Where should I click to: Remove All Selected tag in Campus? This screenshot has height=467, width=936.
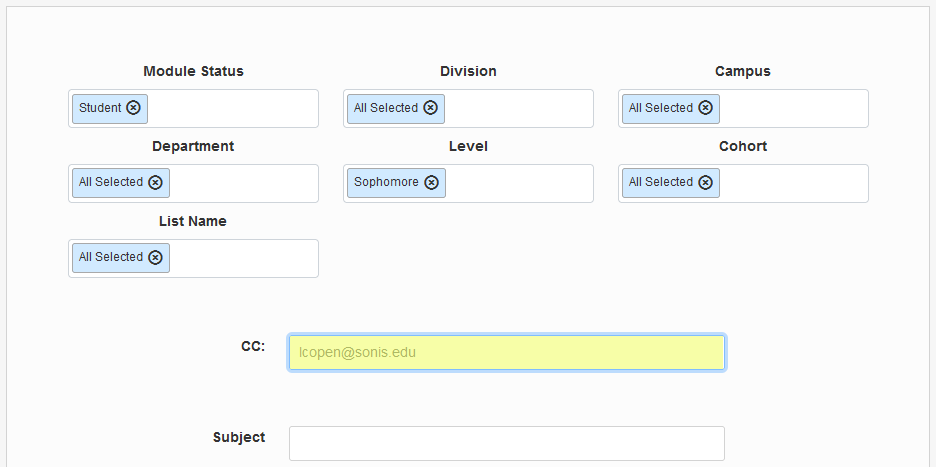pos(705,108)
